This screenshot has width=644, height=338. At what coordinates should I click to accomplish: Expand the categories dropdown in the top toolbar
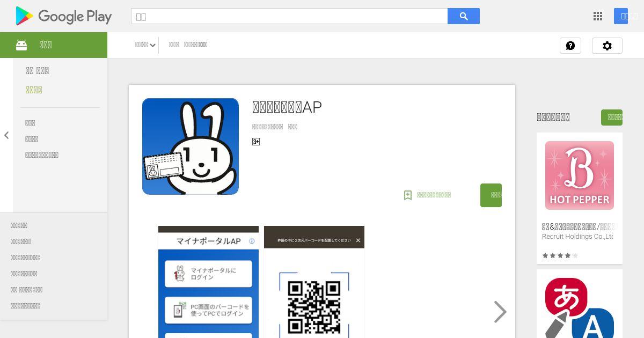tap(145, 45)
